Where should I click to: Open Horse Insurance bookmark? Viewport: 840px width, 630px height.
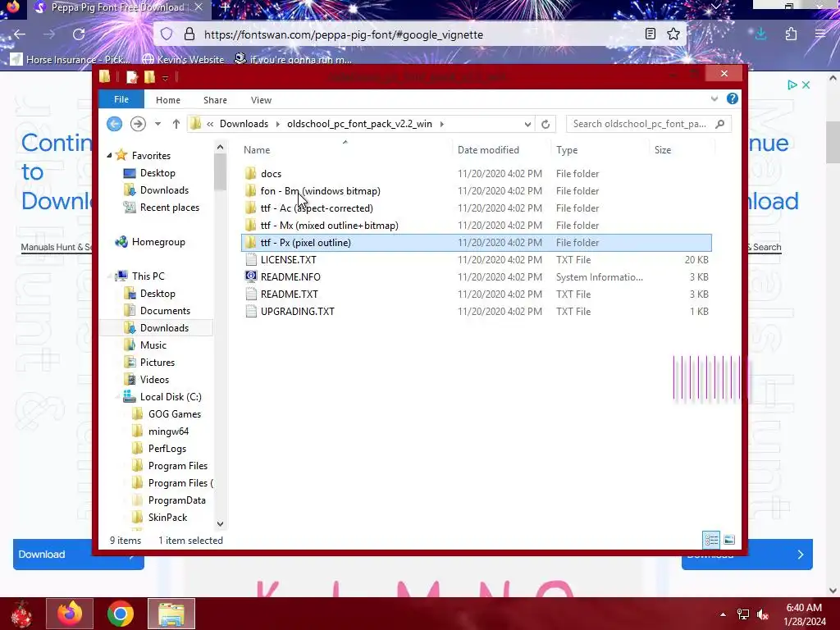[x=71, y=59]
